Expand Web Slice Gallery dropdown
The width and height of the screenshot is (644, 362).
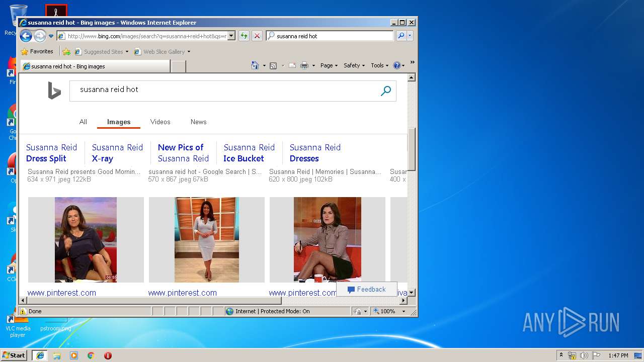(x=189, y=52)
